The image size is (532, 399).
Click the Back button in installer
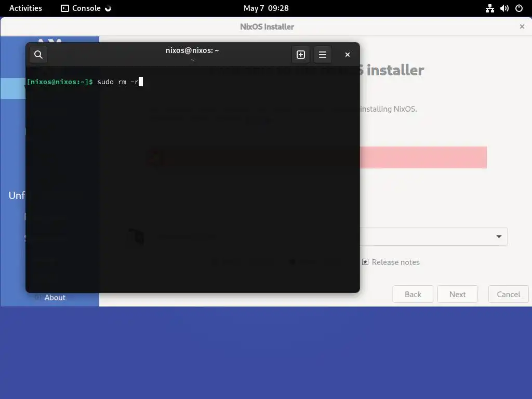coord(413,294)
